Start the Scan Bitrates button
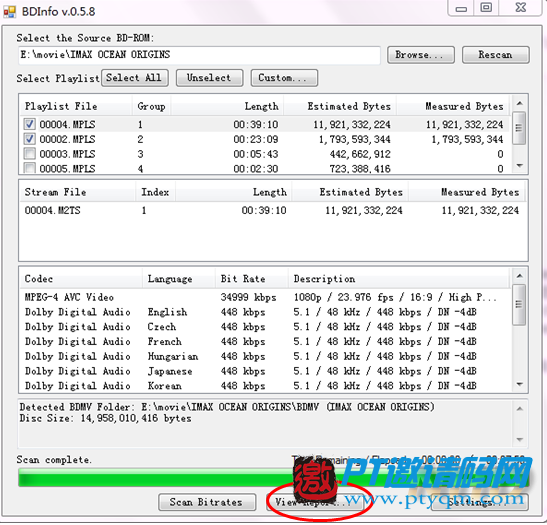This screenshot has width=547, height=525. pos(207,502)
